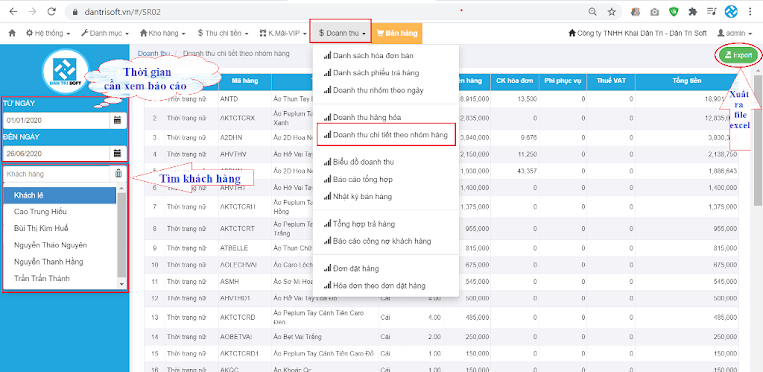Open the Danh mục dropdown menu
Viewport: 763px width, 372px height.
point(105,33)
